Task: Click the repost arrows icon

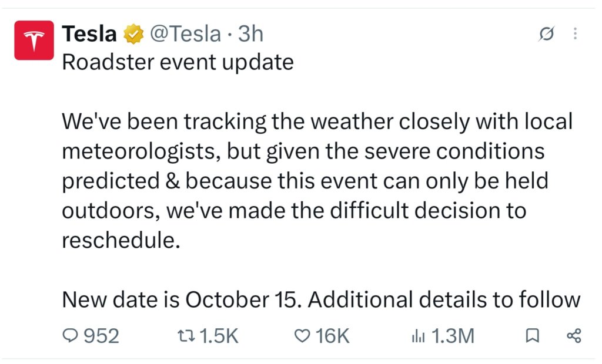Action: [x=186, y=336]
